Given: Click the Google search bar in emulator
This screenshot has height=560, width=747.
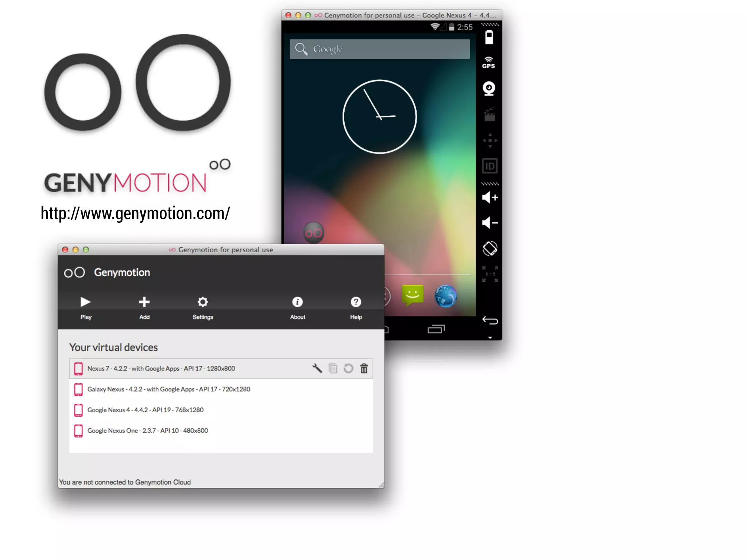Looking at the screenshot, I should click(x=379, y=49).
